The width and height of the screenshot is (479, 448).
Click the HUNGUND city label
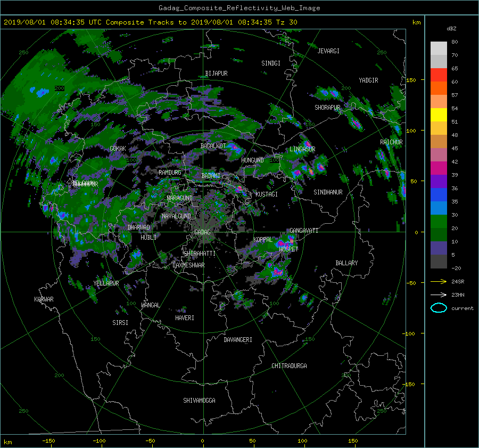click(252, 160)
